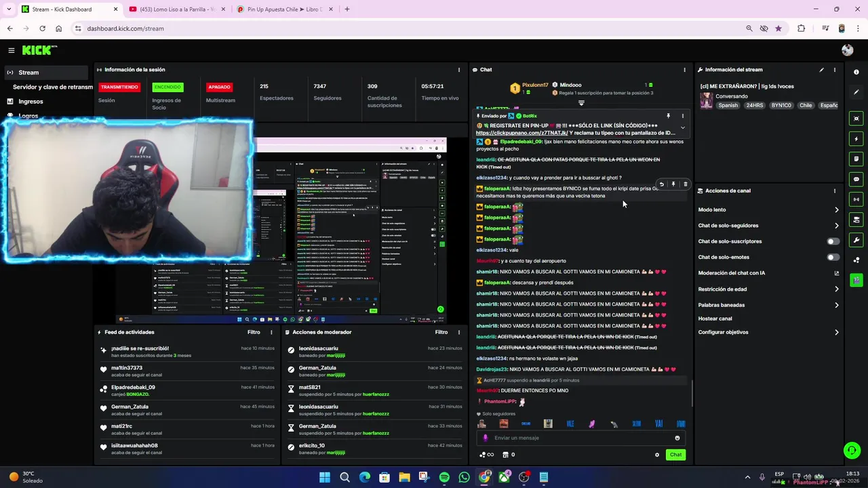The height and width of the screenshot is (488, 868).
Task: Pin the BotRix announcement message
Action: point(668,116)
